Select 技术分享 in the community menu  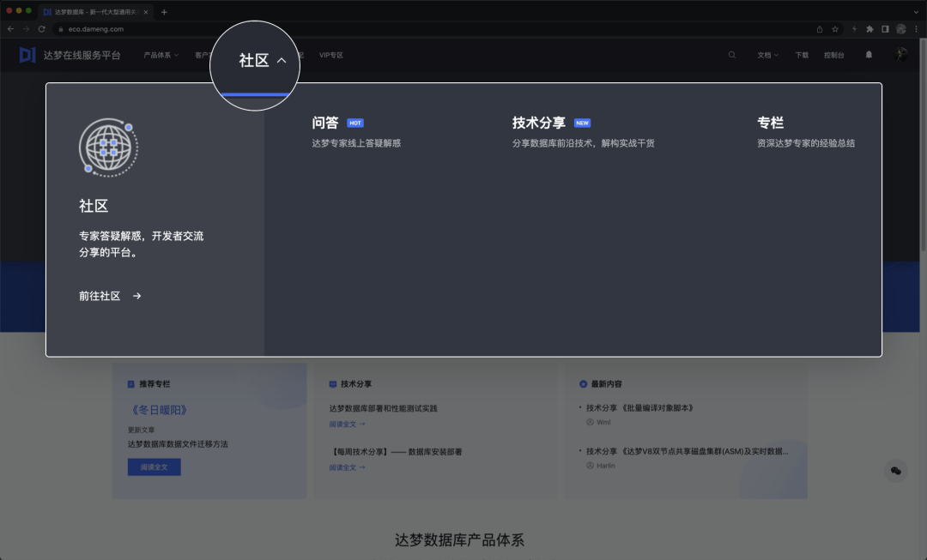coord(538,123)
